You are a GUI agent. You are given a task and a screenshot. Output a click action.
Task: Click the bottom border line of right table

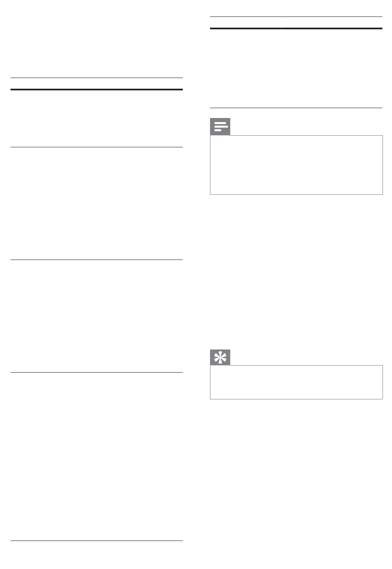(x=296, y=108)
